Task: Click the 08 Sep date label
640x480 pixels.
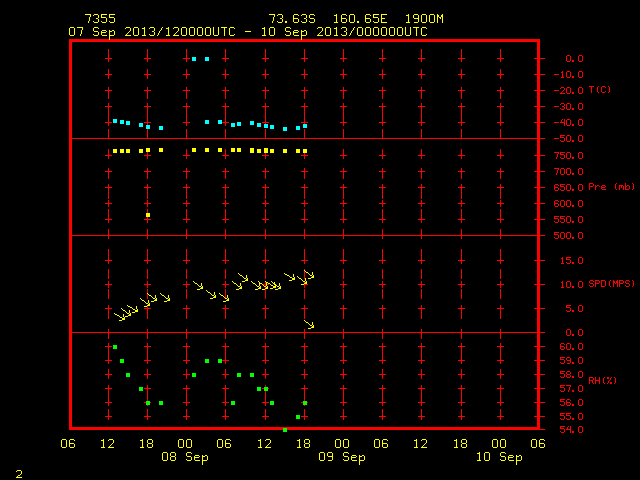Action: (x=184, y=457)
